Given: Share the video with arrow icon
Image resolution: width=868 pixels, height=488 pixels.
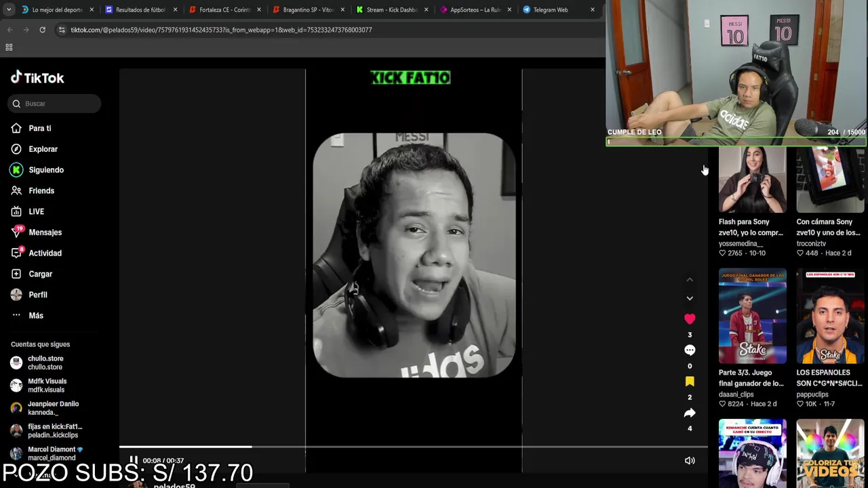Looking at the screenshot, I should click(x=690, y=413).
